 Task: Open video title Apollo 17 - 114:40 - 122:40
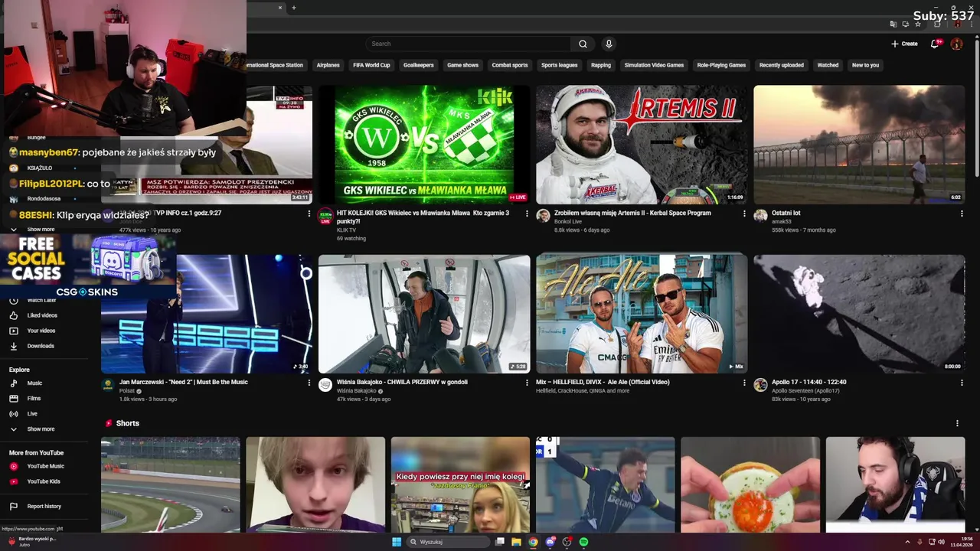tap(808, 382)
